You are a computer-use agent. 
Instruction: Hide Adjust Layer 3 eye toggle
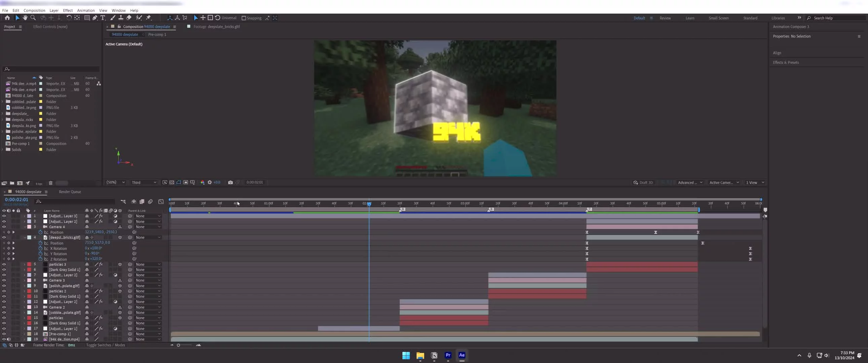tap(4, 216)
